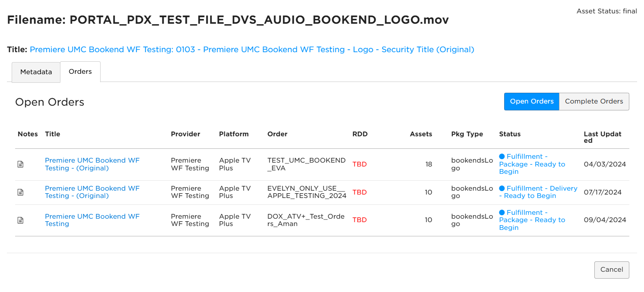
Task: Open Fulfillment - Delivery - Ready to Begin status
Action: (538, 192)
